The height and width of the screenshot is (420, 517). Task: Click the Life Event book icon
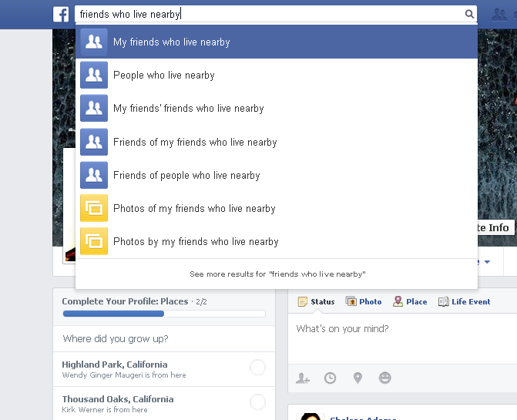(444, 301)
